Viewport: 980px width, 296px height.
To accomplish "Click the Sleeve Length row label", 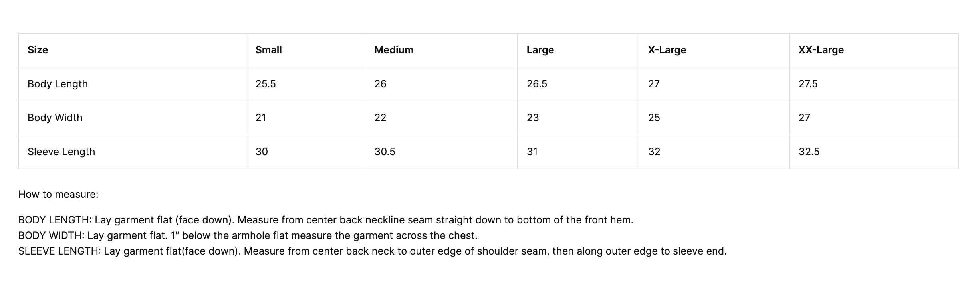I will (61, 152).
